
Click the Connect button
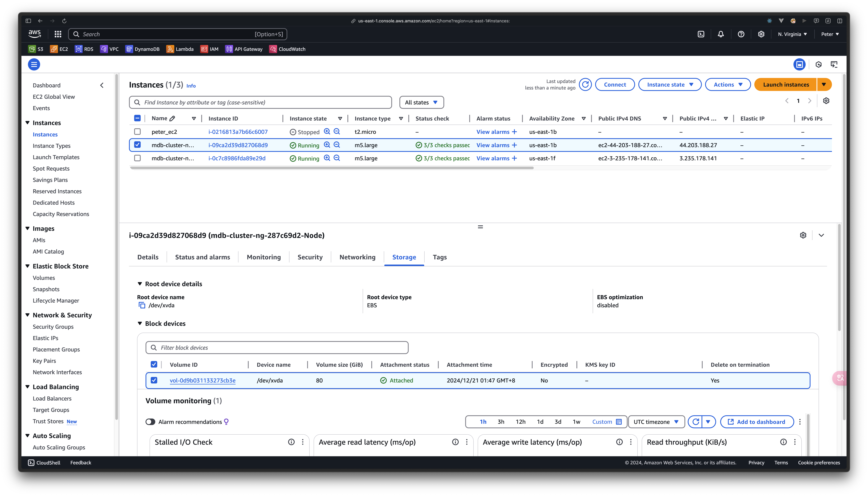615,84
